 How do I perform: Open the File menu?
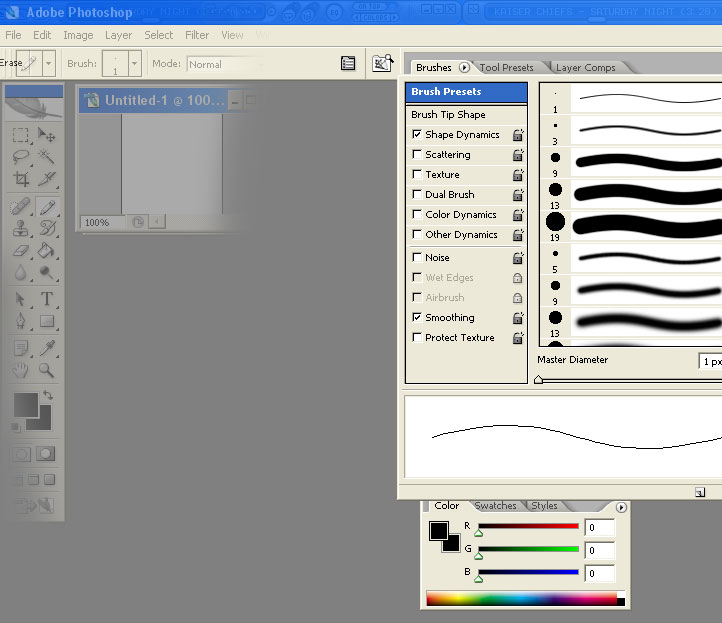tap(13, 35)
